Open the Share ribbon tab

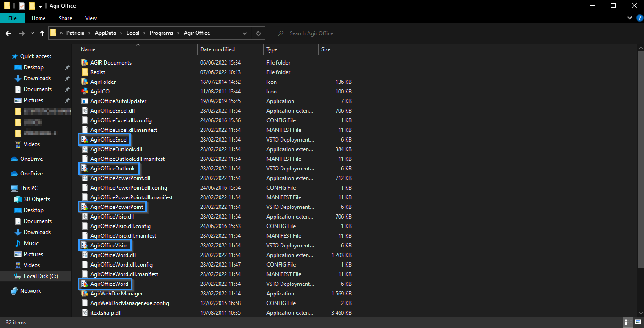pos(65,18)
